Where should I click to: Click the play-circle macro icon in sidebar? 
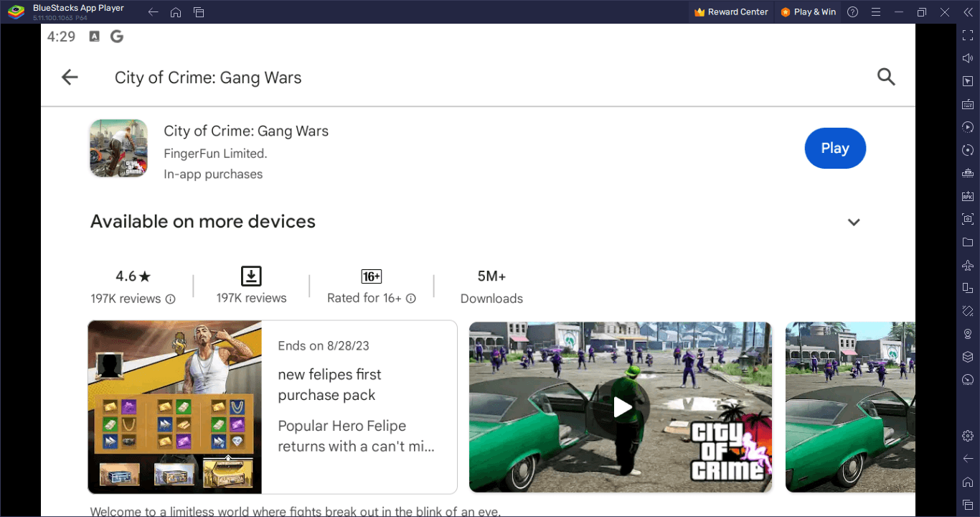968,127
